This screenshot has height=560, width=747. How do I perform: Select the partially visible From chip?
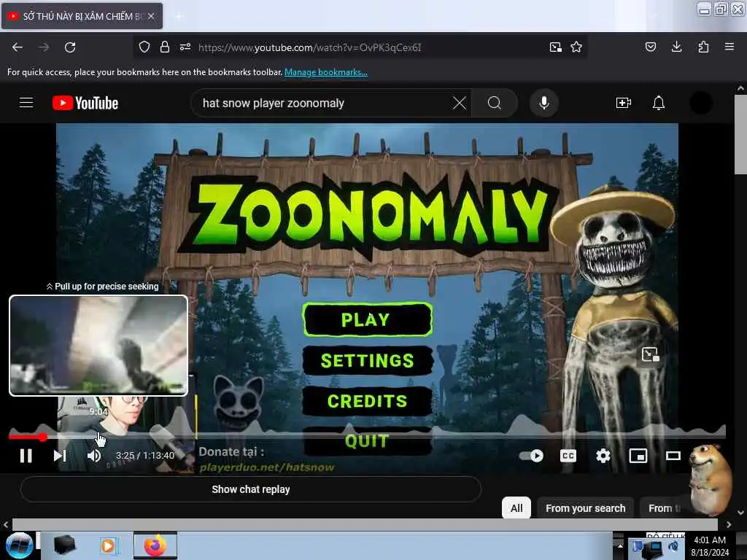pos(664,508)
